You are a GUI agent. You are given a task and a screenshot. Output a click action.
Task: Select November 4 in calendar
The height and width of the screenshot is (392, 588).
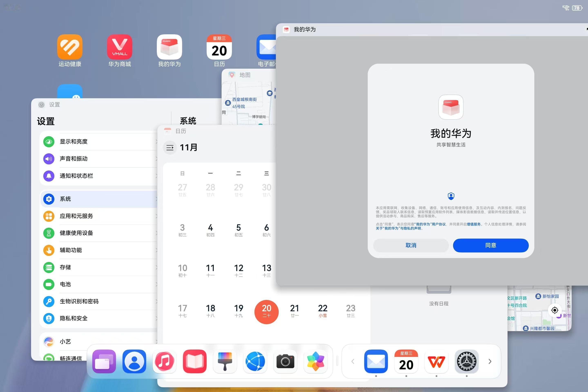[210, 231]
